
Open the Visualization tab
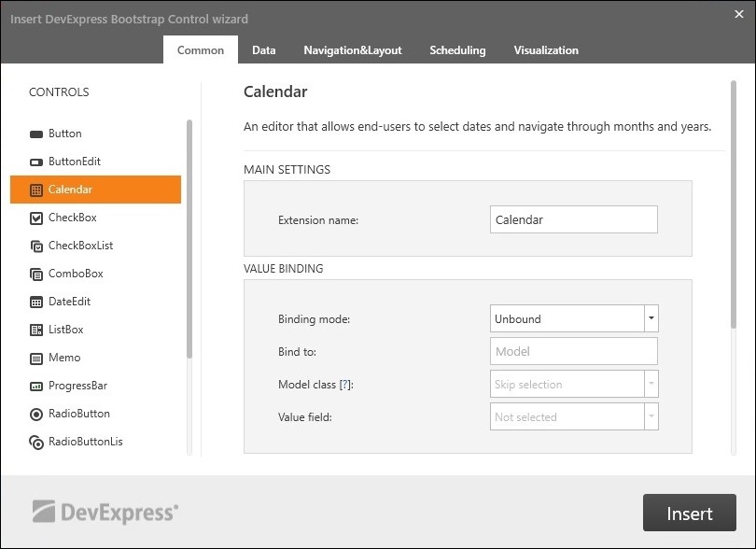(546, 49)
